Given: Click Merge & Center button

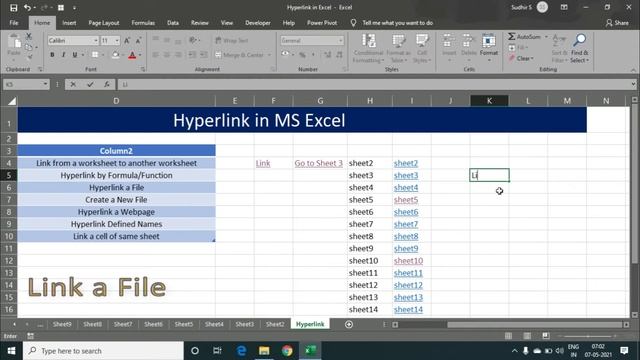Looking at the screenshot, I should click(x=240, y=55).
